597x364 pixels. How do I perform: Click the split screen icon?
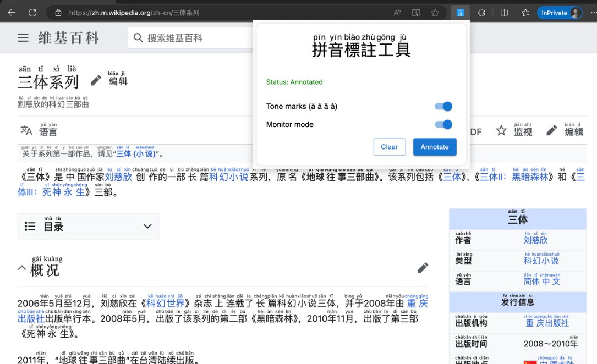tap(504, 13)
